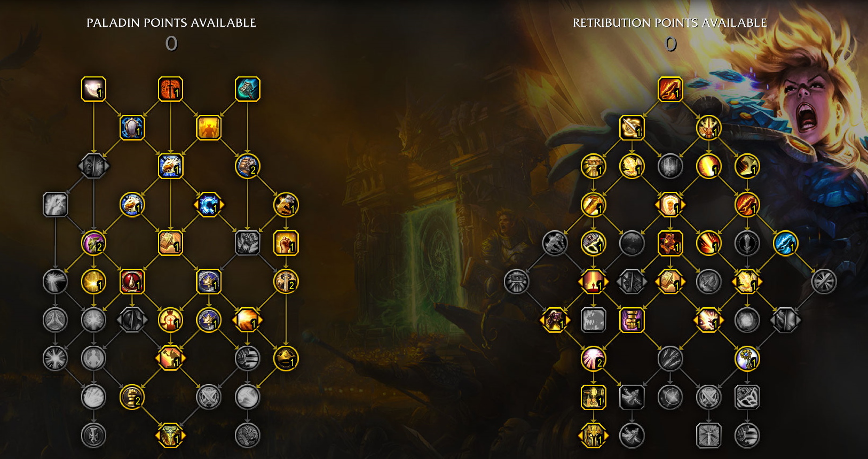868x459 pixels.
Task: Select the gold crown on dark circle talent
Action: pyautogui.click(x=286, y=359)
